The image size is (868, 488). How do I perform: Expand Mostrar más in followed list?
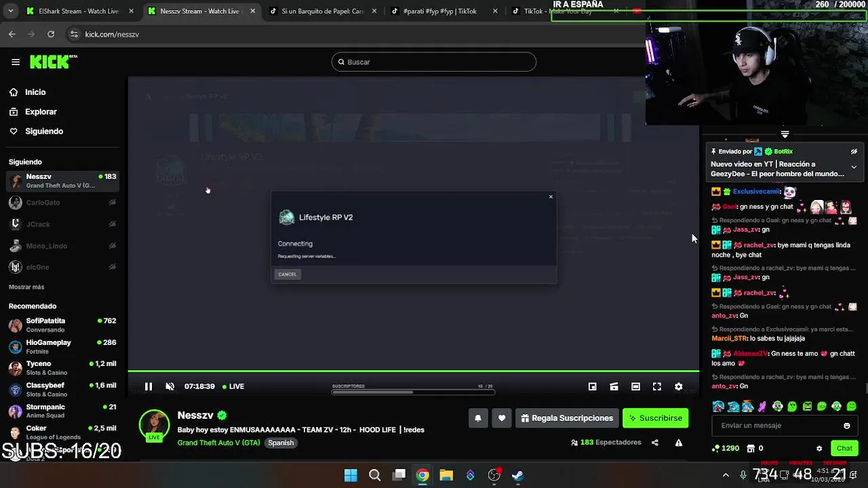(26, 287)
